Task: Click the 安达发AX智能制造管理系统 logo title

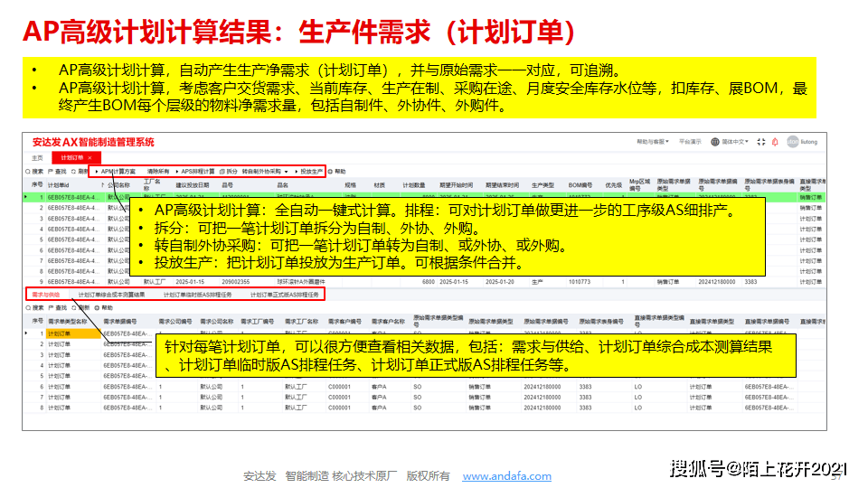Action: (x=93, y=142)
